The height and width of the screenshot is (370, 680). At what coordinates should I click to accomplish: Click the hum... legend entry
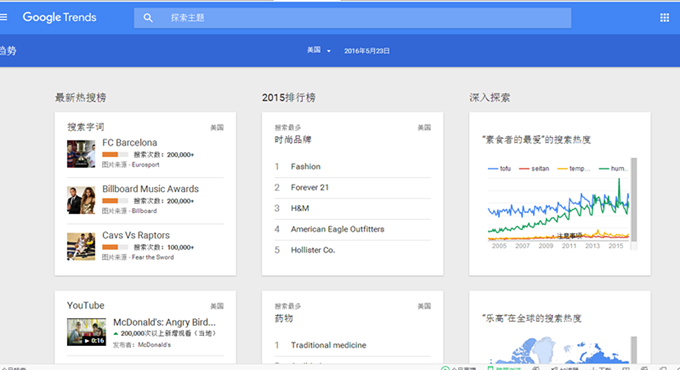coord(612,169)
